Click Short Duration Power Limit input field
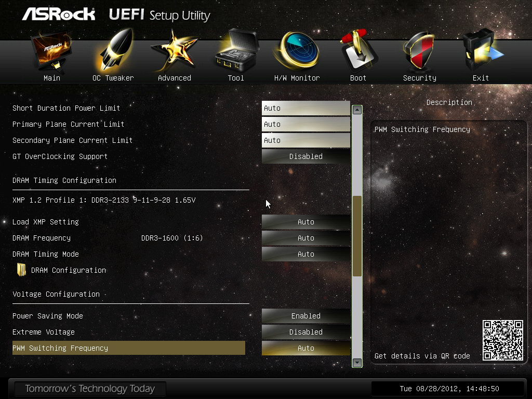532x399 pixels. click(305, 108)
